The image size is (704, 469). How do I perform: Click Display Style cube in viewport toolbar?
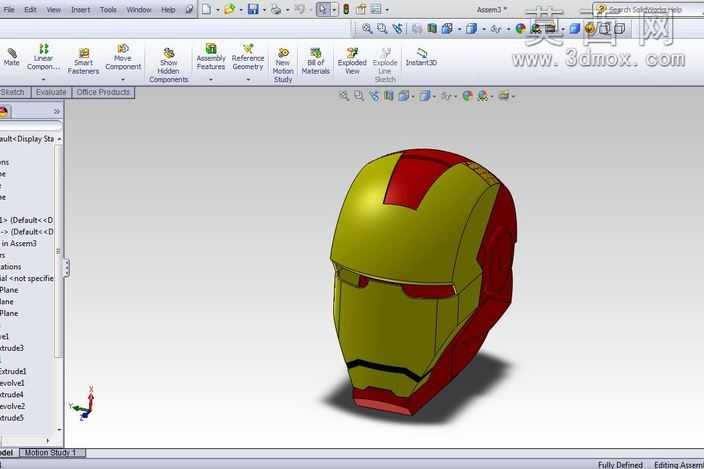(425, 96)
